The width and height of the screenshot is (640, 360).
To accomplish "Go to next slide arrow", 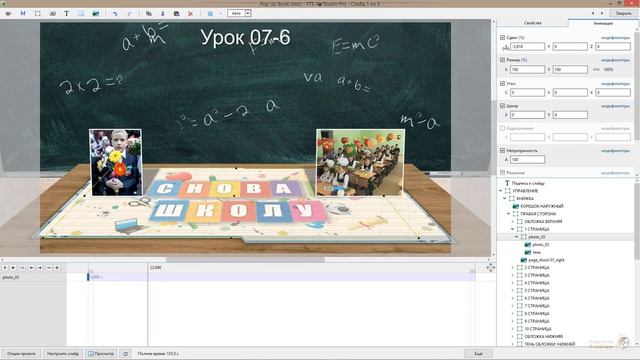I will [x=602, y=13].
